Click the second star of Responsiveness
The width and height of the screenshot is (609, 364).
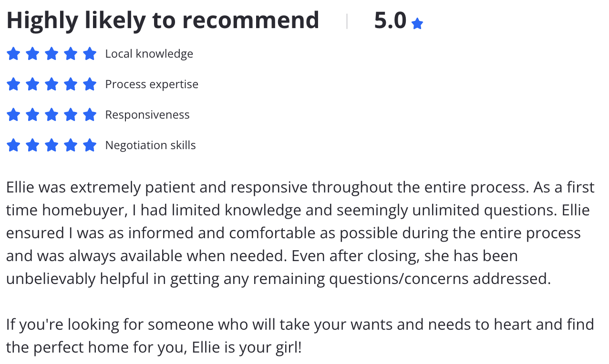click(32, 115)
